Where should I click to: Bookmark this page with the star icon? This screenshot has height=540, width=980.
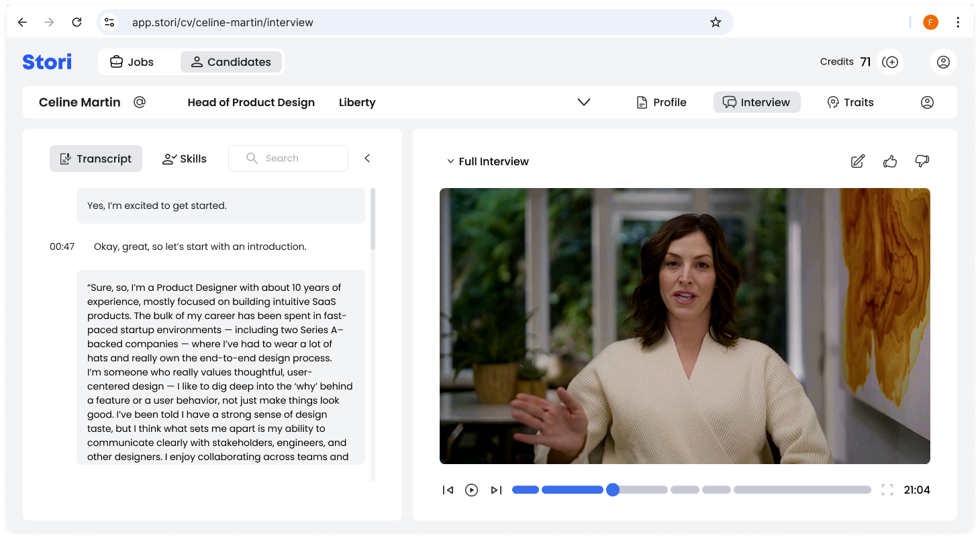(x=716, y=22)
